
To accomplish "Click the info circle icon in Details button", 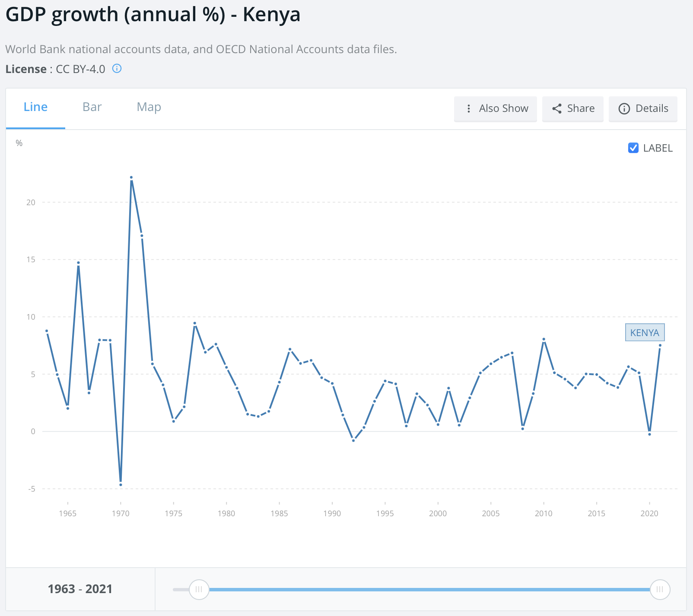I will (624, 109).
